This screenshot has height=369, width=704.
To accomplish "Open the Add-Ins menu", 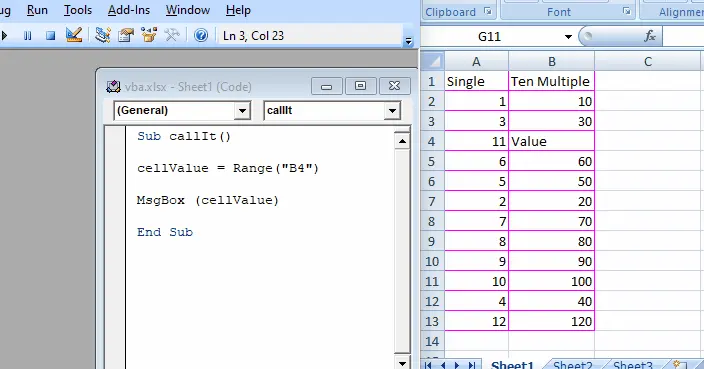I will coord(129,10).
